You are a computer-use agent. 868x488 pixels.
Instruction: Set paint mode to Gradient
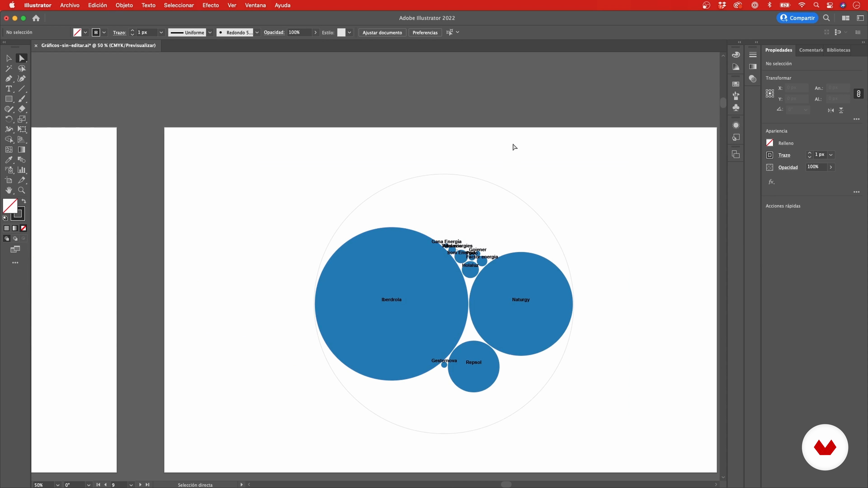point(15,228)
